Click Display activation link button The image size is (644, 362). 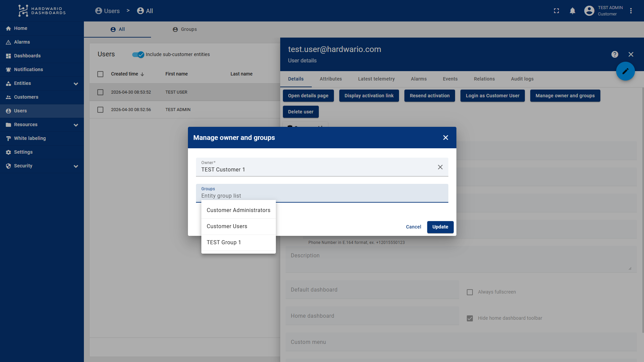point(369,96)
